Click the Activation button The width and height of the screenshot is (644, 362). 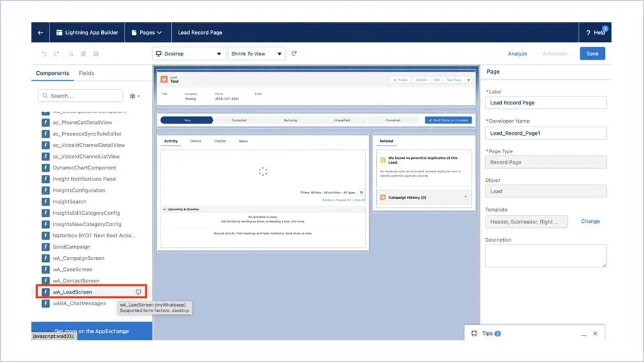click(x=555, y=54)
